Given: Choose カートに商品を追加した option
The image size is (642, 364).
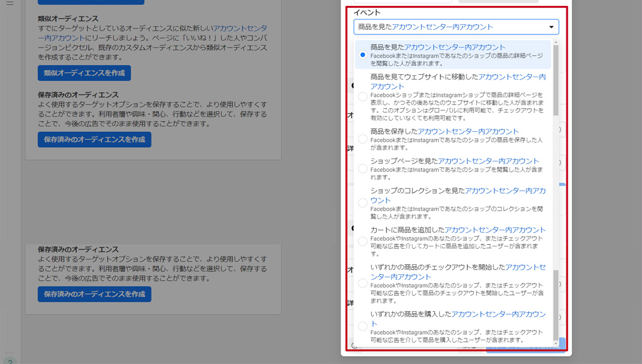Looking at the screenshot, I should click(363, 241).
